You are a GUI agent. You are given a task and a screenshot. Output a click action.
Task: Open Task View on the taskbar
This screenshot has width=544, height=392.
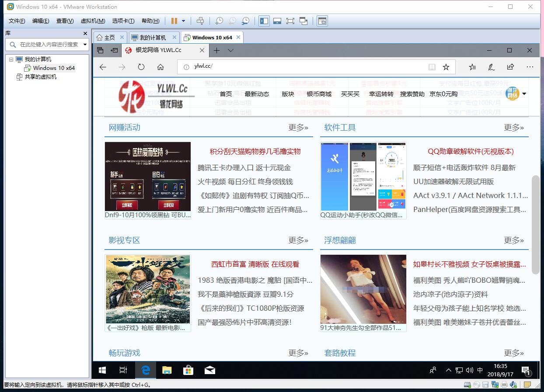pyautogui.click(x=123, y=370)
